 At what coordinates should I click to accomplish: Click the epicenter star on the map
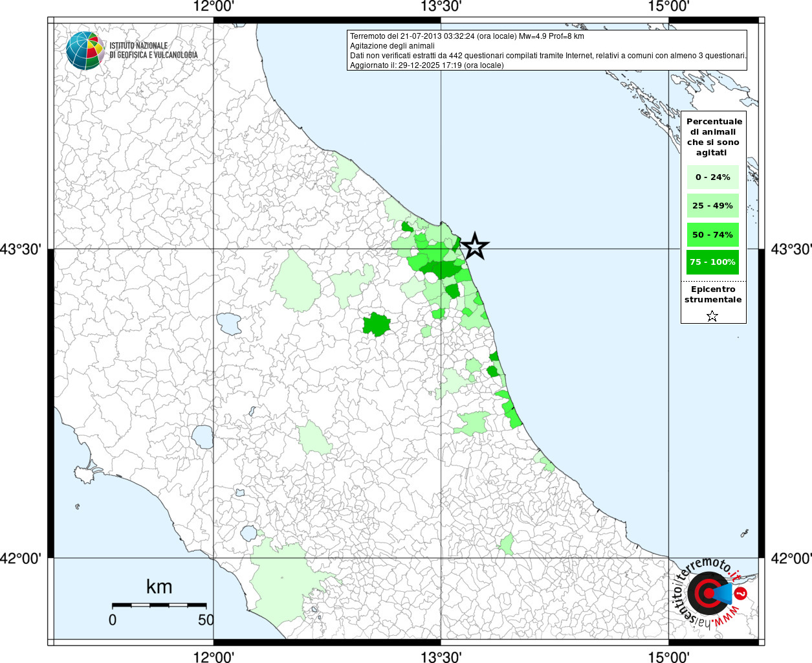[474, 247]
